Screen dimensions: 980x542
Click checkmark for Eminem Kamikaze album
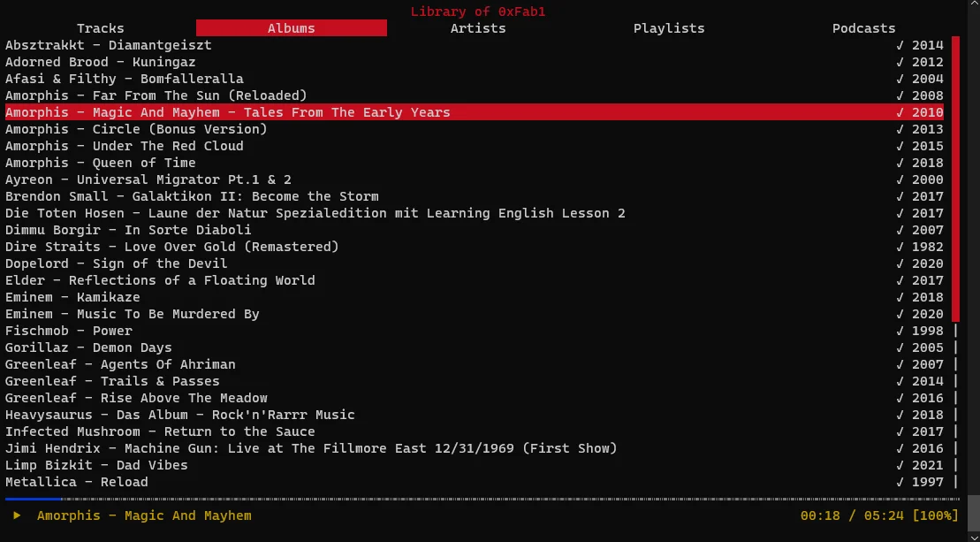click(x=900, y=297)
